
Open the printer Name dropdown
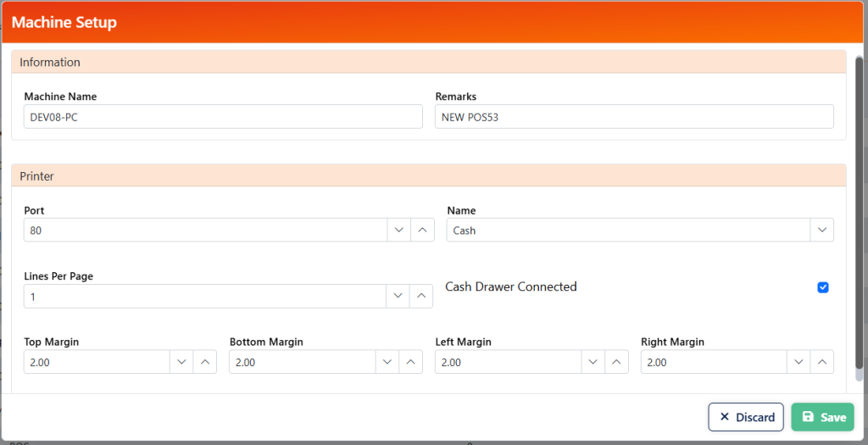(x=821, y=231)
